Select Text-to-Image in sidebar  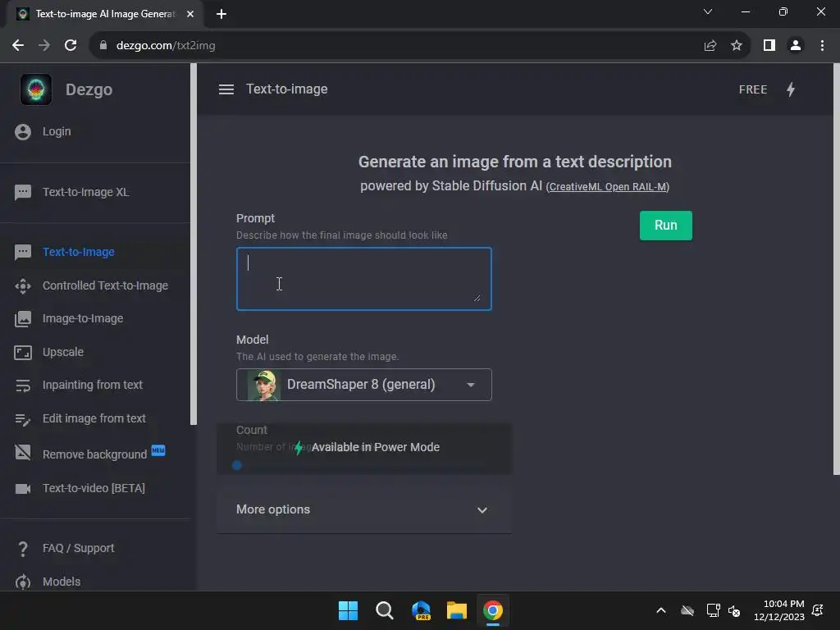(x=78, y=252)
